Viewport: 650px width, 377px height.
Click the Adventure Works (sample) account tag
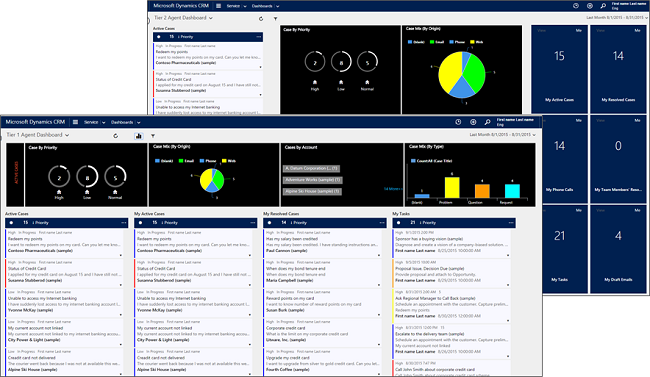click(313, 180)
